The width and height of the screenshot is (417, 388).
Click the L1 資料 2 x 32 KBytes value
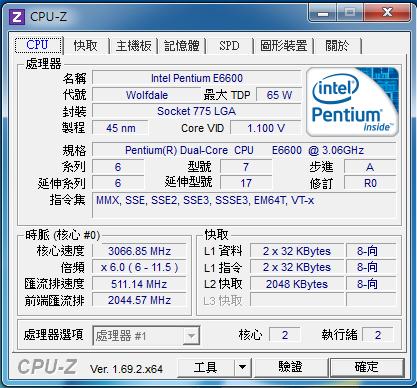pyautogui.click(x=297, y=251)
